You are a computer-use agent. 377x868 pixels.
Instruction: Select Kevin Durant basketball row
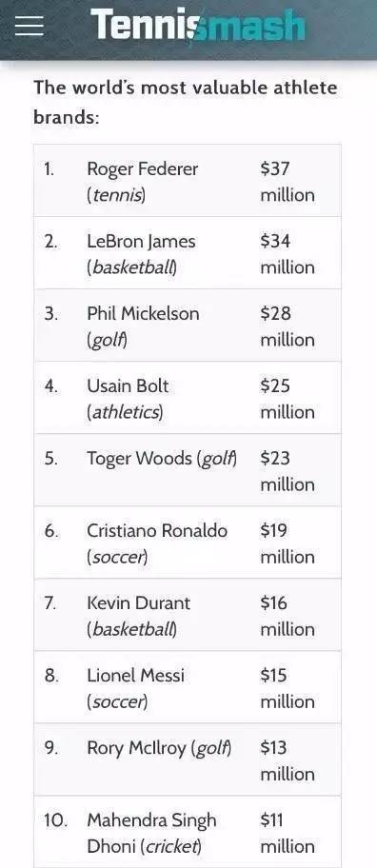click(x=188, y=615)
